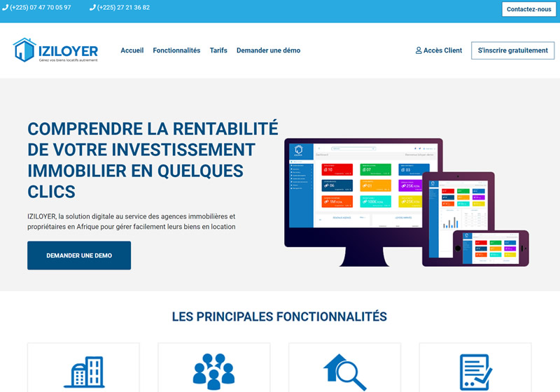
Task: Open the Accueil menu item
Action: [132, 50]
